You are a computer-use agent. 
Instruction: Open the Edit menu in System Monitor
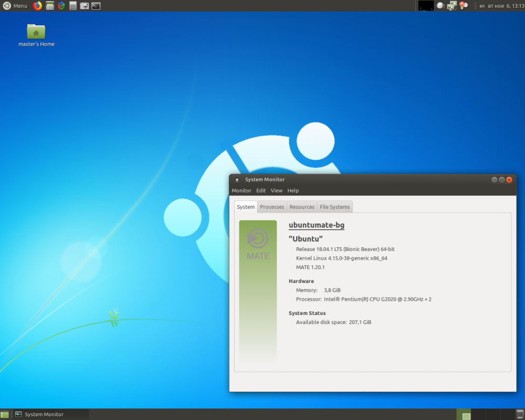[261, 191]
